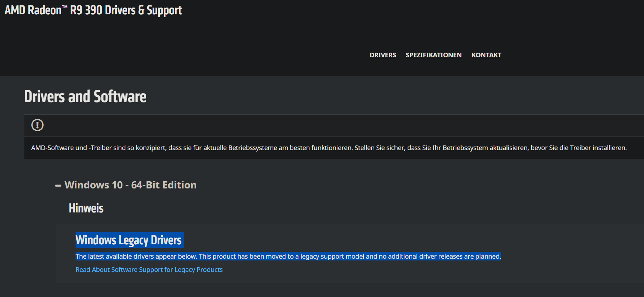Image resolution: width=644 pixels, height=297 pixels.
Task: Go to SPEZIFIKATIONEN section
Action: 433,55
